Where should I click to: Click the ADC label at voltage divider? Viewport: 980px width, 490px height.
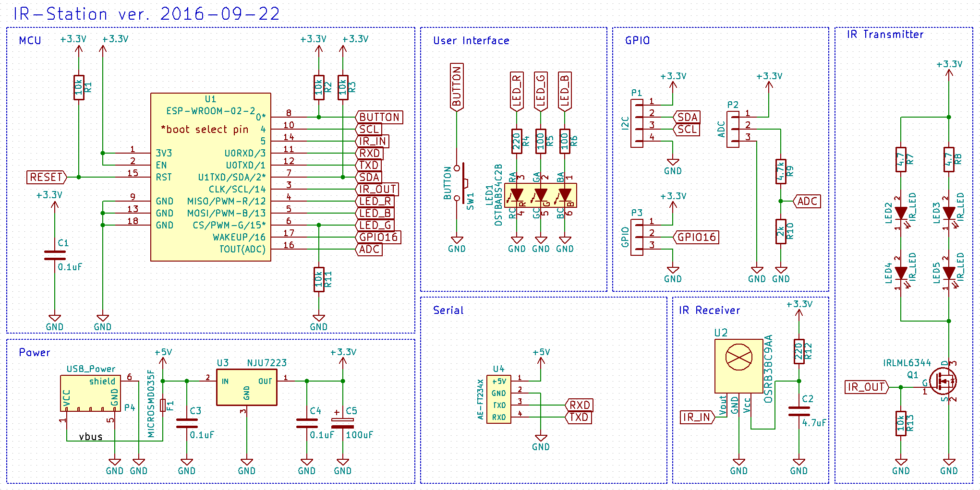(x=807, y=201)
